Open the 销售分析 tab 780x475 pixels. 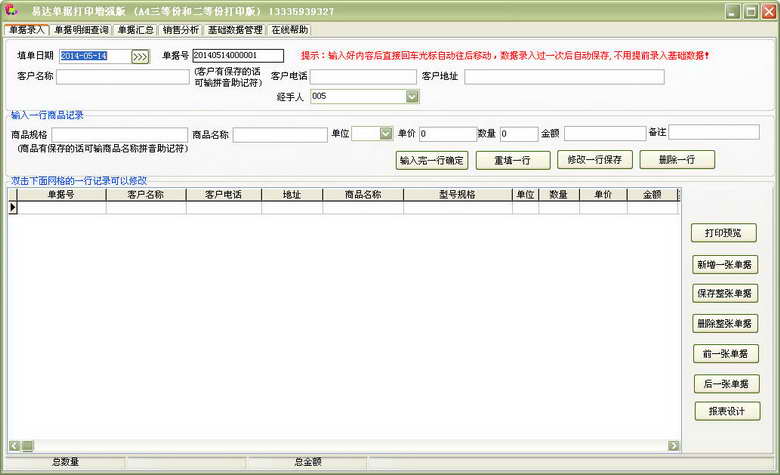178,30
